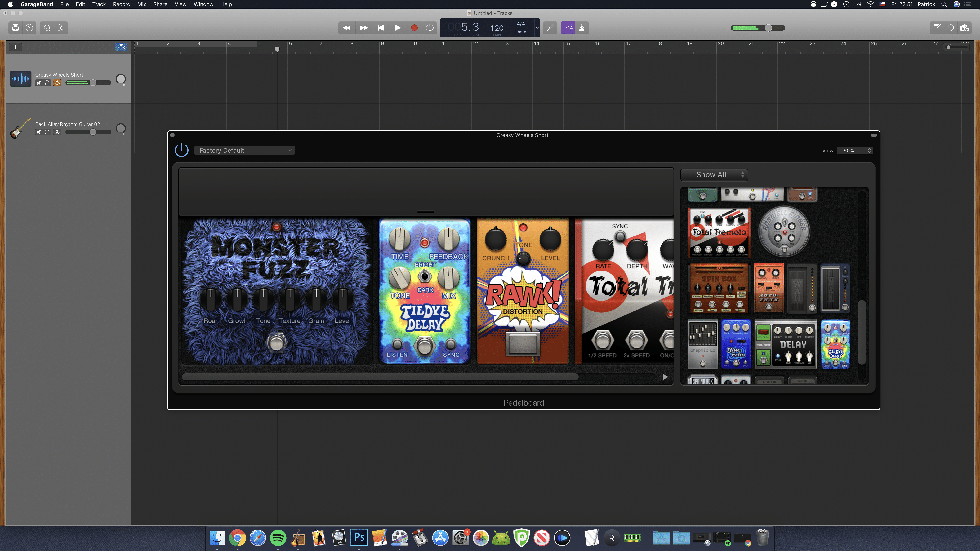Open the Share menu
The image size is (980, 551).
160,4
